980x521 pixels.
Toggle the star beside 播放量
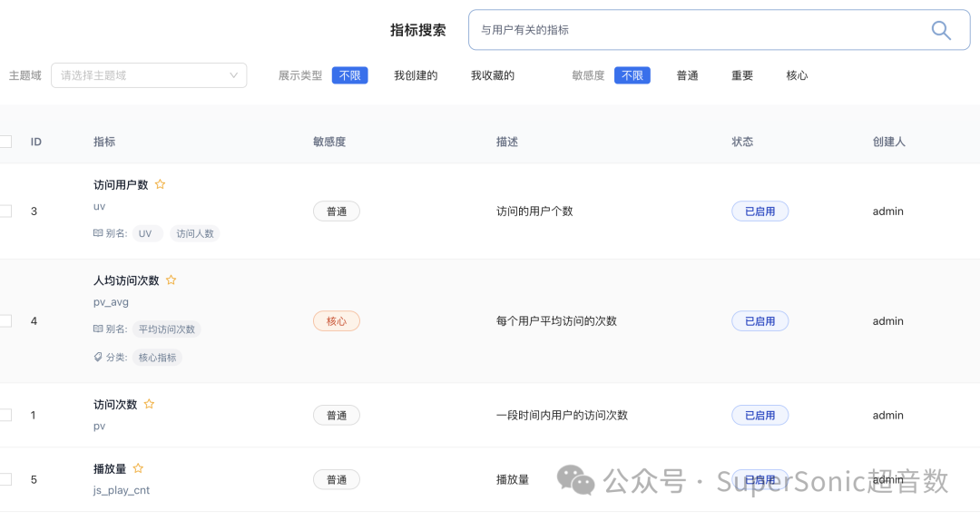pos(139,468)
